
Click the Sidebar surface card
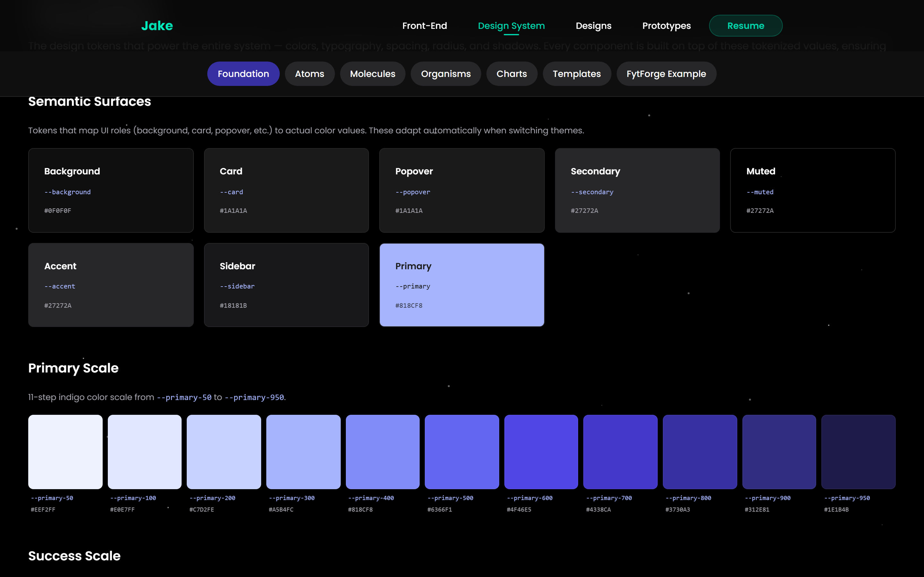click(286, 285)
